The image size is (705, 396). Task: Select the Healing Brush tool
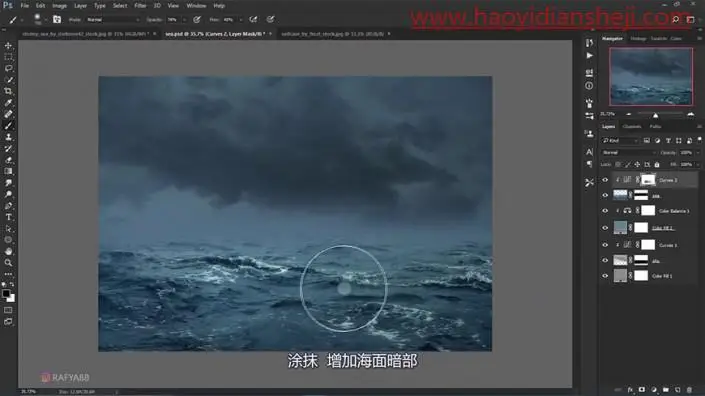click(x=9, y=114)
